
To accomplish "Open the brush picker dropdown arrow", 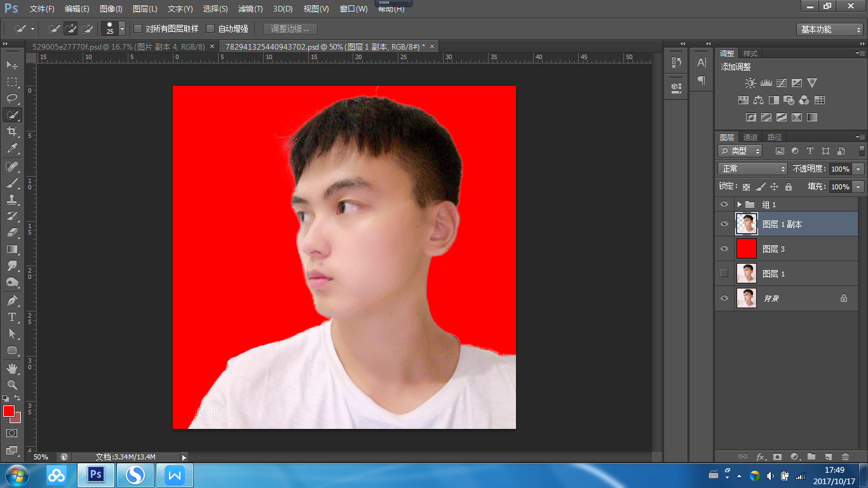I will [122, 29].
